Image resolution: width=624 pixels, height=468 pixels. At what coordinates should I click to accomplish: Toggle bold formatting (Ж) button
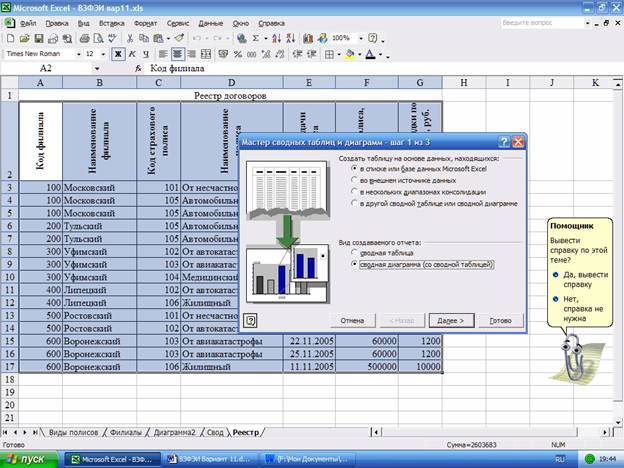tap(118, 54)
